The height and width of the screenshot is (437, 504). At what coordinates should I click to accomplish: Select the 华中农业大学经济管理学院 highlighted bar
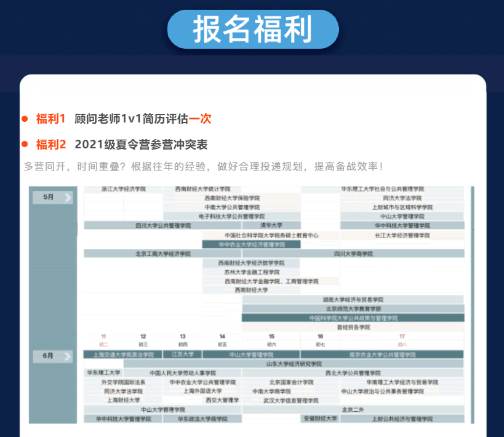click(252, 244)
